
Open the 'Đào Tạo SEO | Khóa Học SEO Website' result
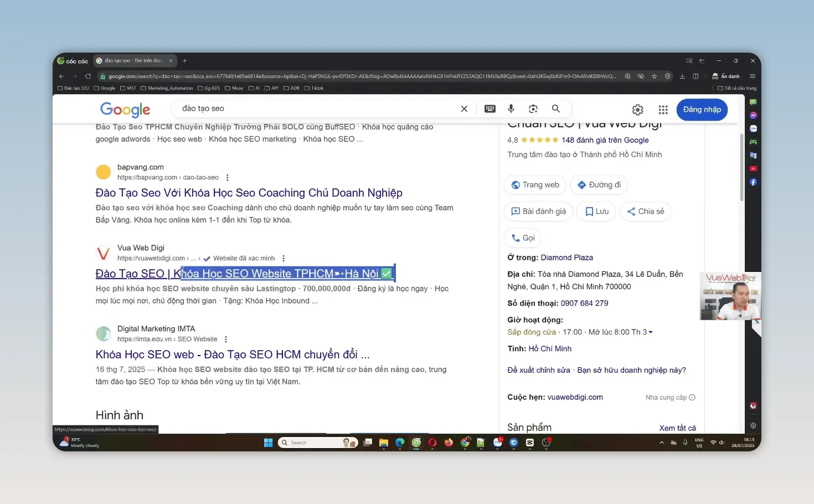pyautogui.click(x=244, y=274)
